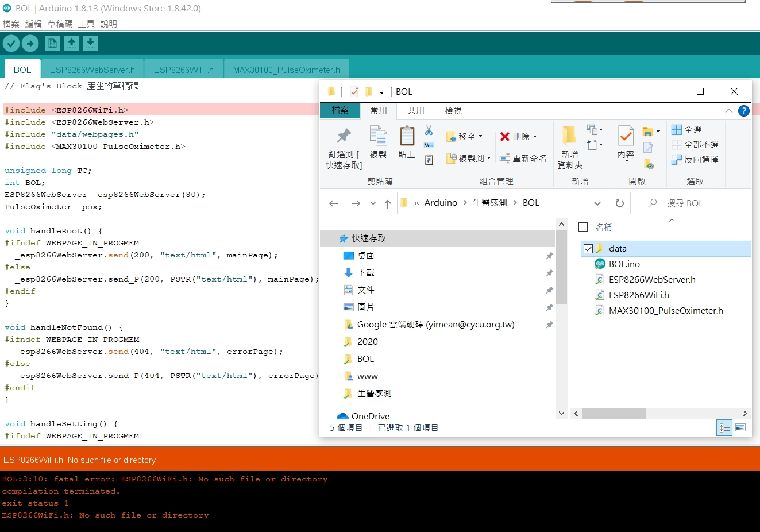Collapse the Explorer ribbon chevron
The width and height of the screenshot is (760, 532).
[728, 111]
